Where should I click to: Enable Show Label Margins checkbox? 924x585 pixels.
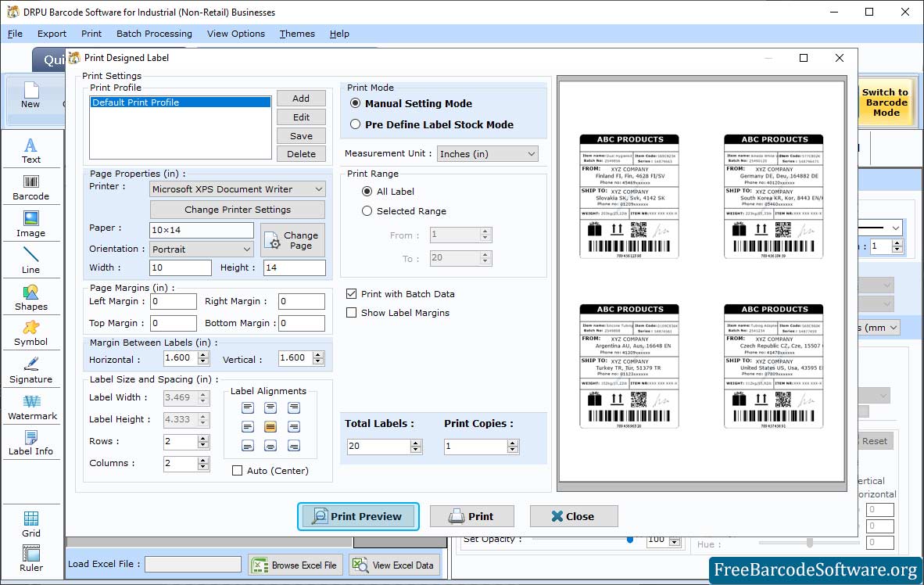tap(351, 313)
